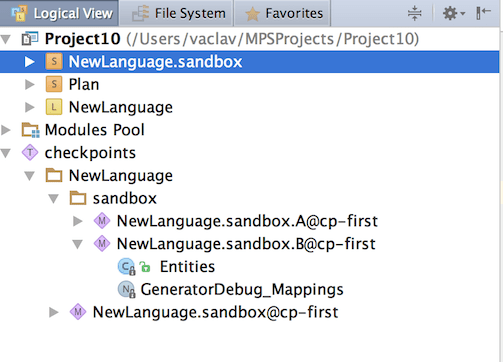Select the Logical View tab

coord(59,13)
